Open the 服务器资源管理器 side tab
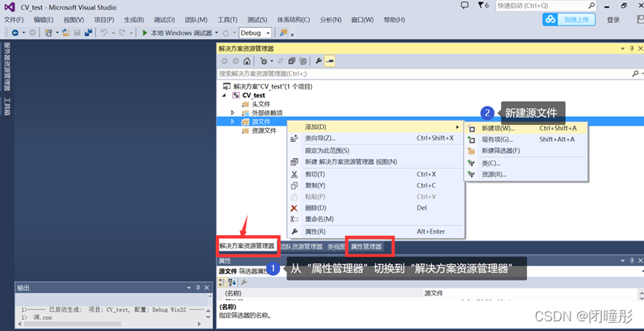This screenshot has height=331, width=644. 7,66
